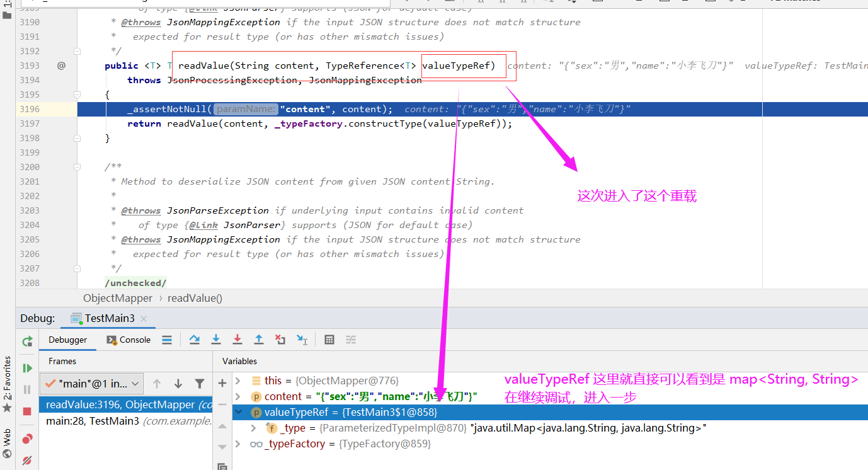
Task: Collapse the valueTypeRef variable node
Action: pyautogui.click(x=238, y=412)
